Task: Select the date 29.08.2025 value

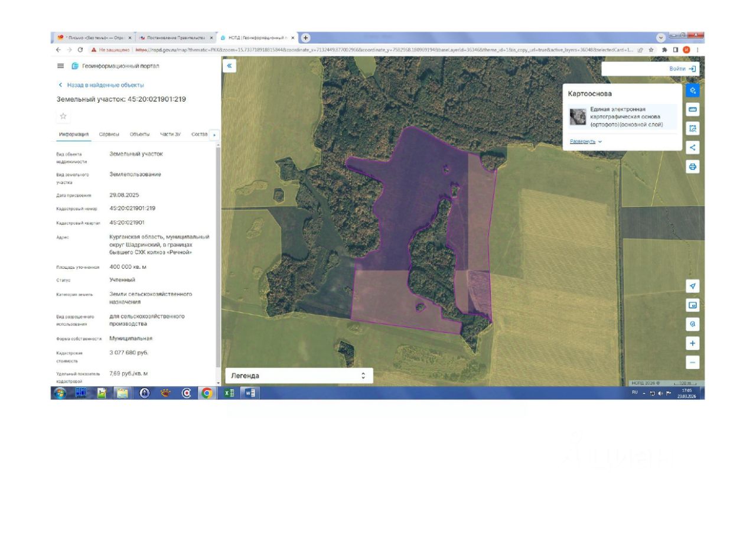Action: (124, 195)
